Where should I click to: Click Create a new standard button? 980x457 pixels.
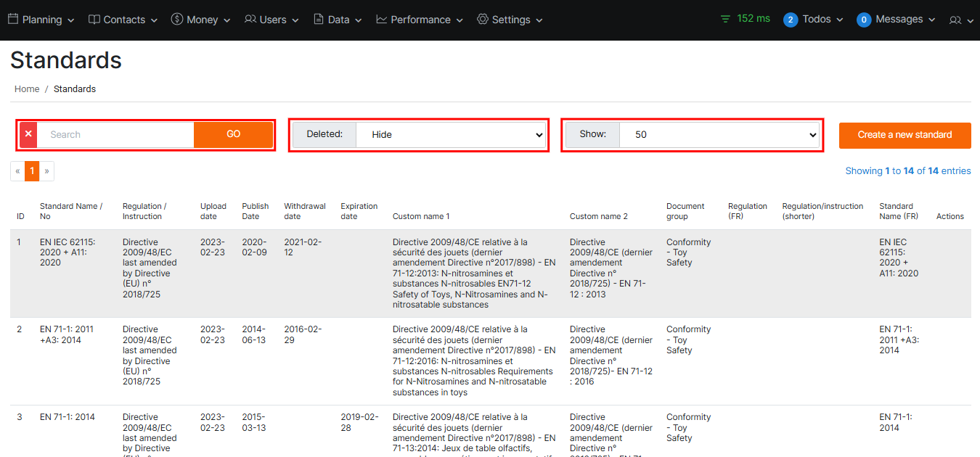point(905,135)
